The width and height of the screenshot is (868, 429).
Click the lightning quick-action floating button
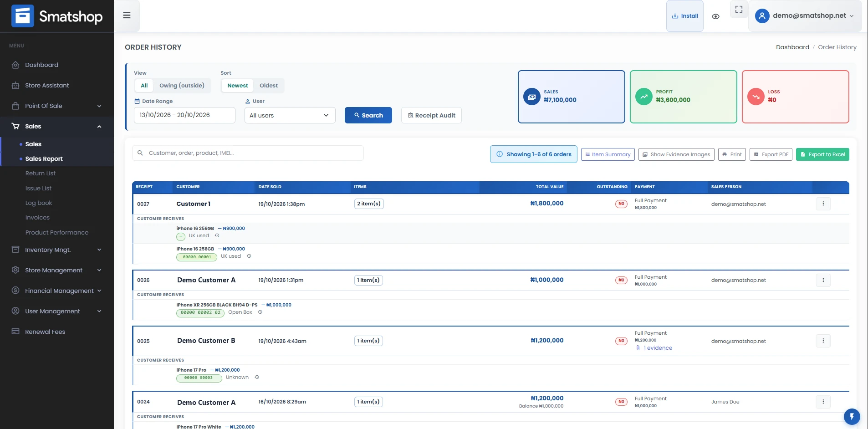click(852, 417)
